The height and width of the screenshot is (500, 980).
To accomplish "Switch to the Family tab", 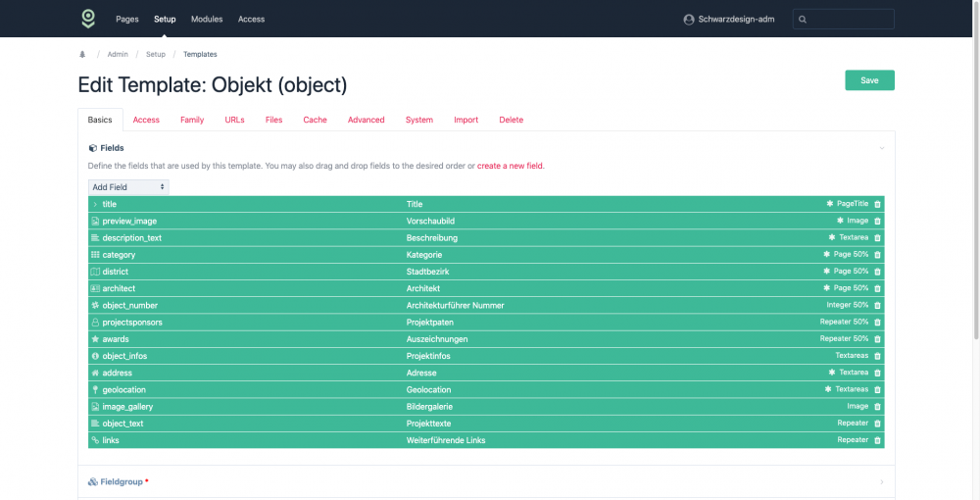I will click(192, 120).
